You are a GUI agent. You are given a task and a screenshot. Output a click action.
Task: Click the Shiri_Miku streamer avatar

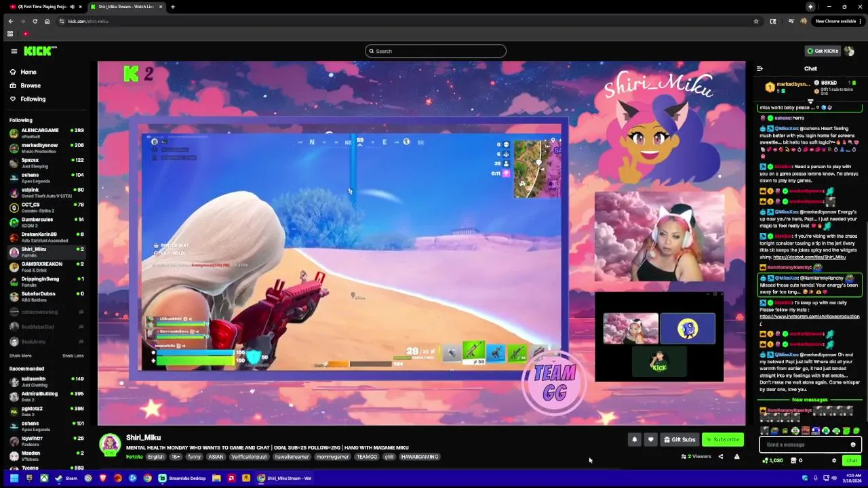click(110, 445)
